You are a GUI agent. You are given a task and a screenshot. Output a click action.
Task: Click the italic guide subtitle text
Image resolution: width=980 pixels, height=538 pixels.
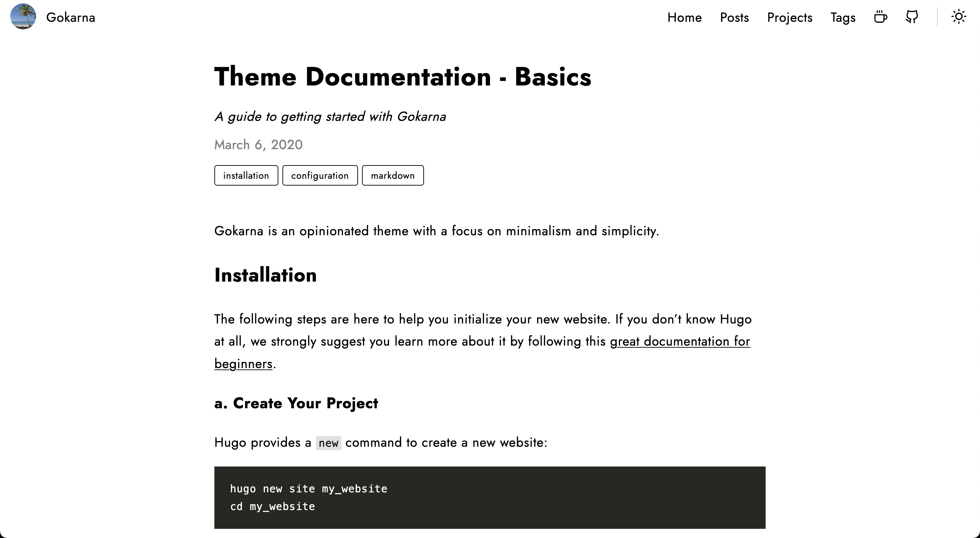coord(330,116)
